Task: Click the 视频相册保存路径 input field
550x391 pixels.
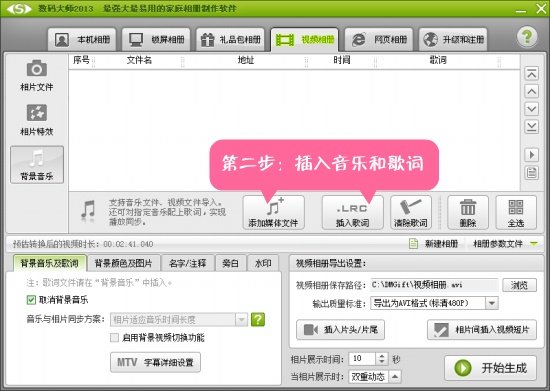Action: [x=434, y=285]
